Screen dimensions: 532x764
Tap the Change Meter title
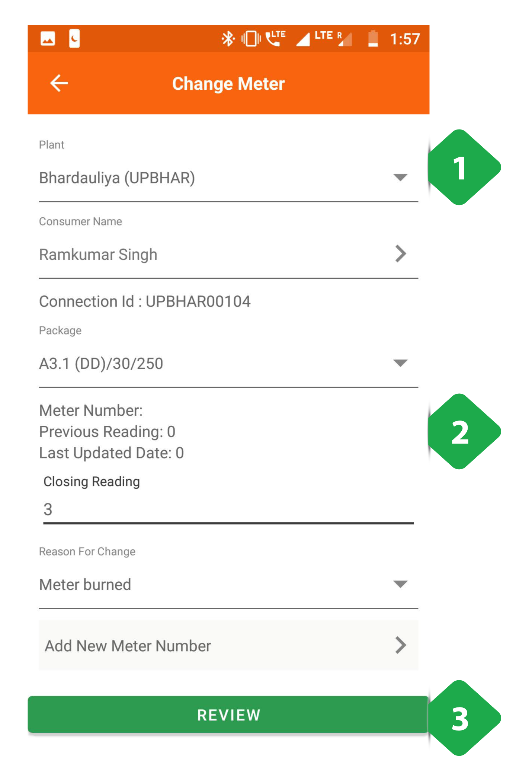point(228,84)
